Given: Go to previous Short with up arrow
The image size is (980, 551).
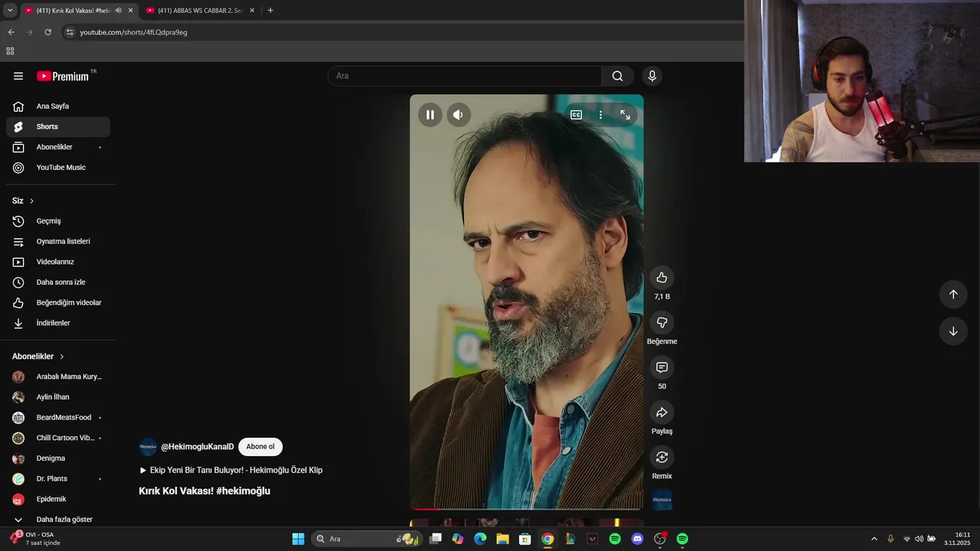Looking at the screenshot, I should click(953, 295).
